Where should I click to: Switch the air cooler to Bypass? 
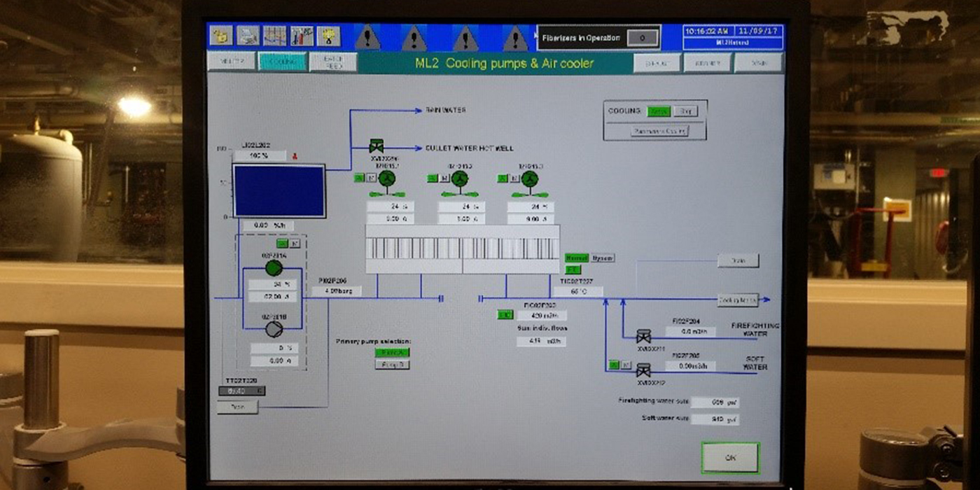pyautogui.click(x=603, y=258)
